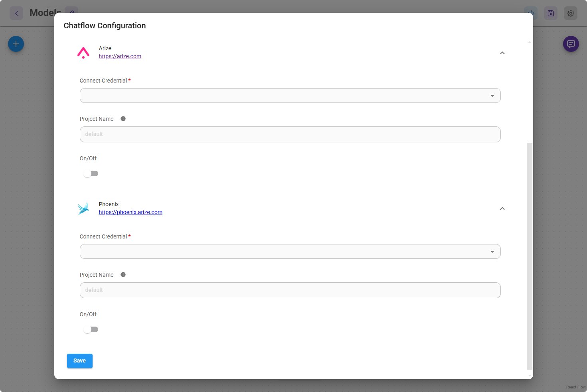Open Phoenix Connect Credential dropdown

pos(290,252)
